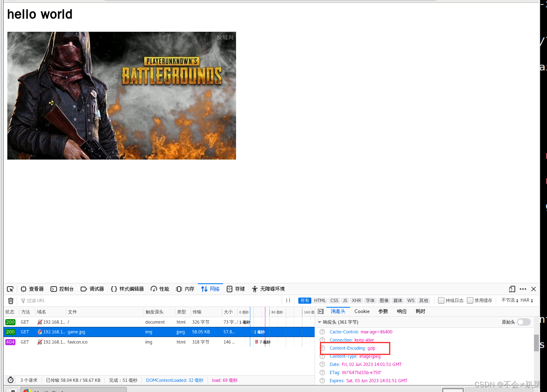The image size is (547, 392).
Task: Select the favicon.ico request row
Action: pyautogui.click(x=159, y=342)
